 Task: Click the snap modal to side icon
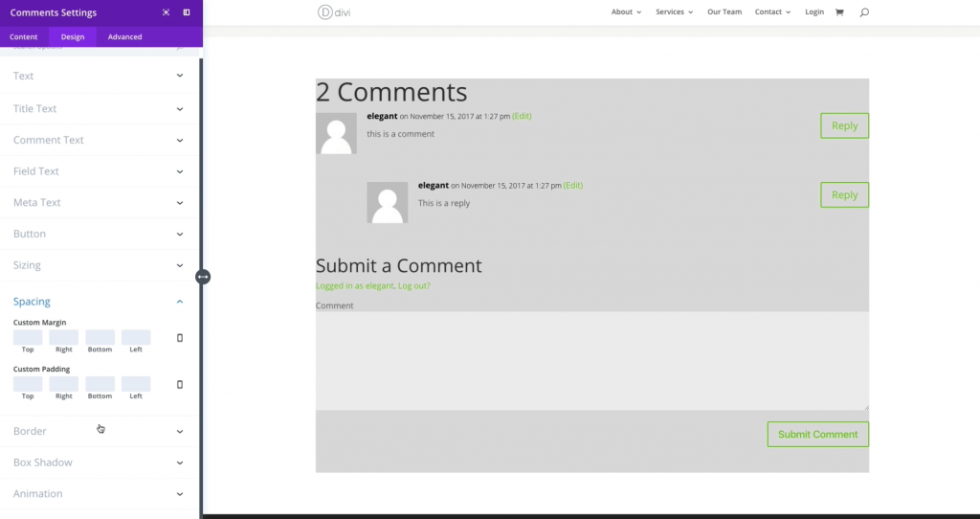pos(187,12)
